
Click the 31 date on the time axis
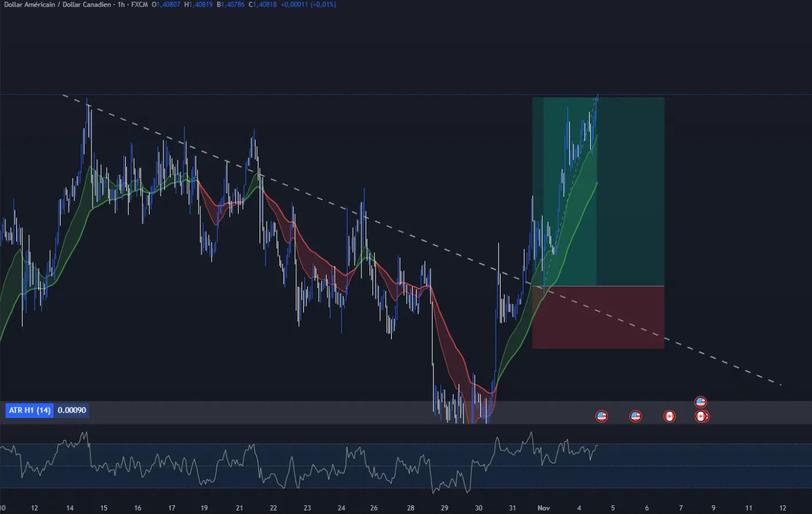point(512,508)
